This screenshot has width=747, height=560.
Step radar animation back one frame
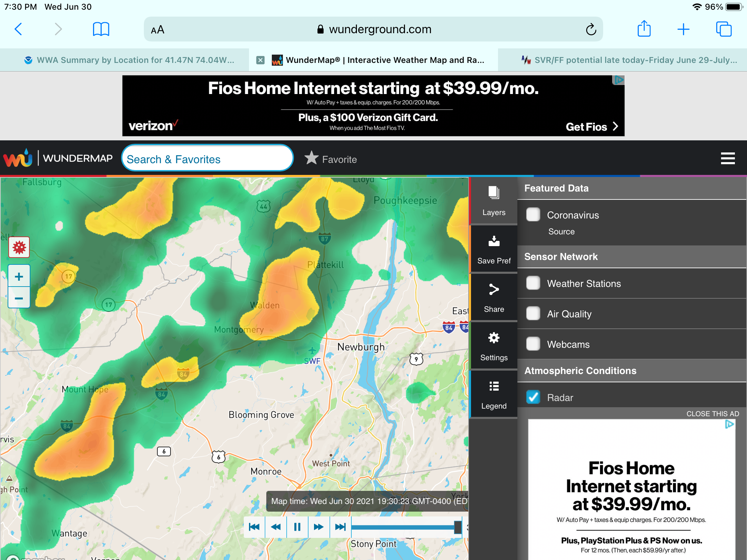tap(276, 527)
